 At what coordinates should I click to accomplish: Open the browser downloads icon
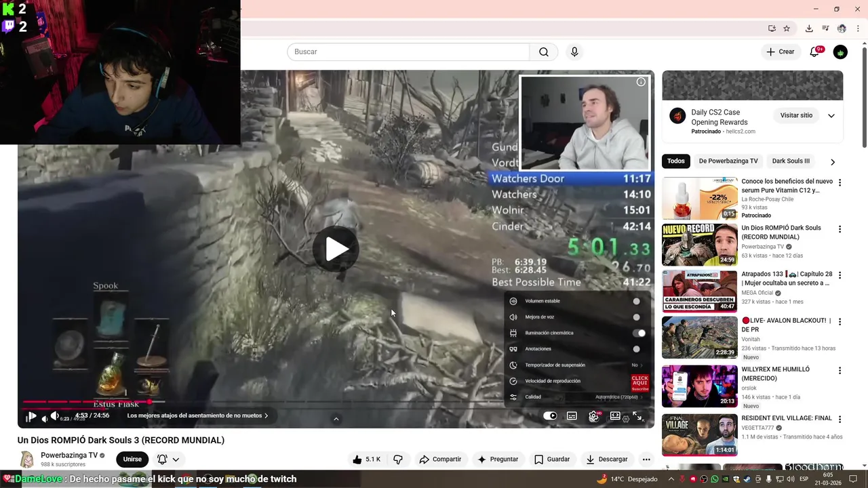pos(809,28)
